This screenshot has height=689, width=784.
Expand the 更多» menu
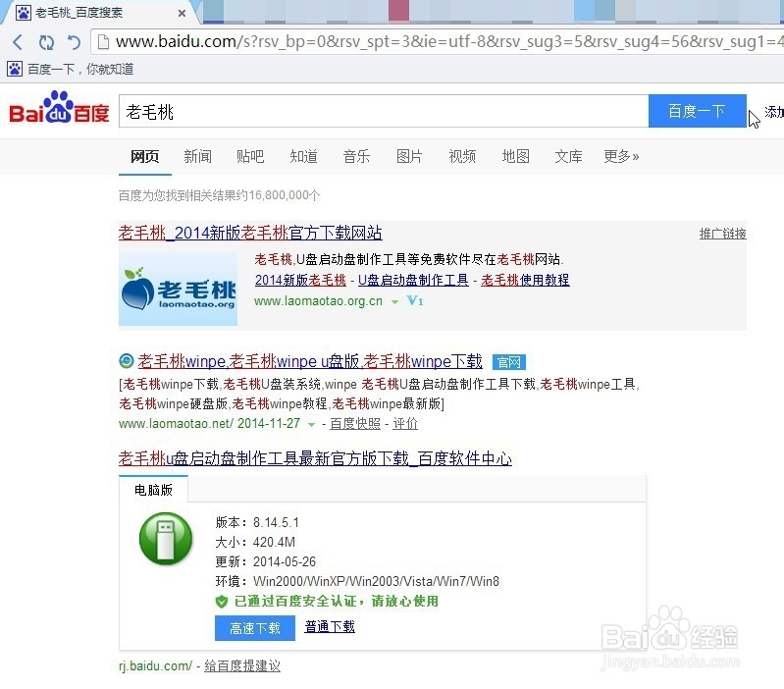point(621,156)
